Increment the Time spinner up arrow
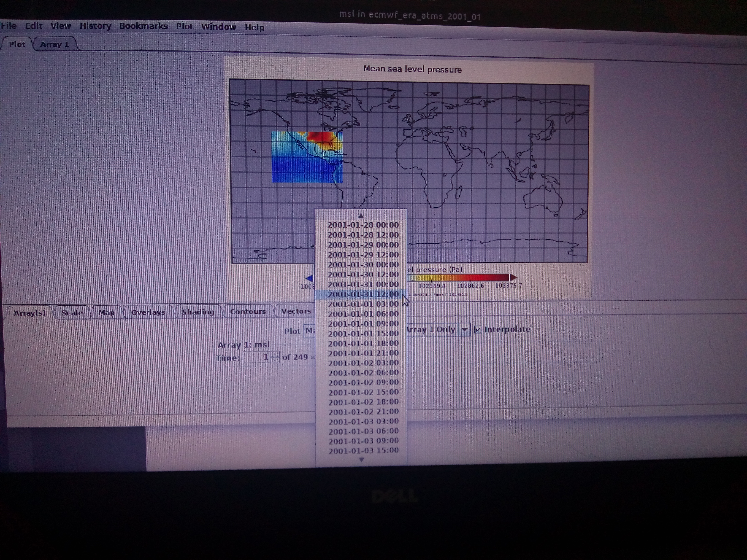This screenshot has width=747, height=560. click(x=275, y=354)
